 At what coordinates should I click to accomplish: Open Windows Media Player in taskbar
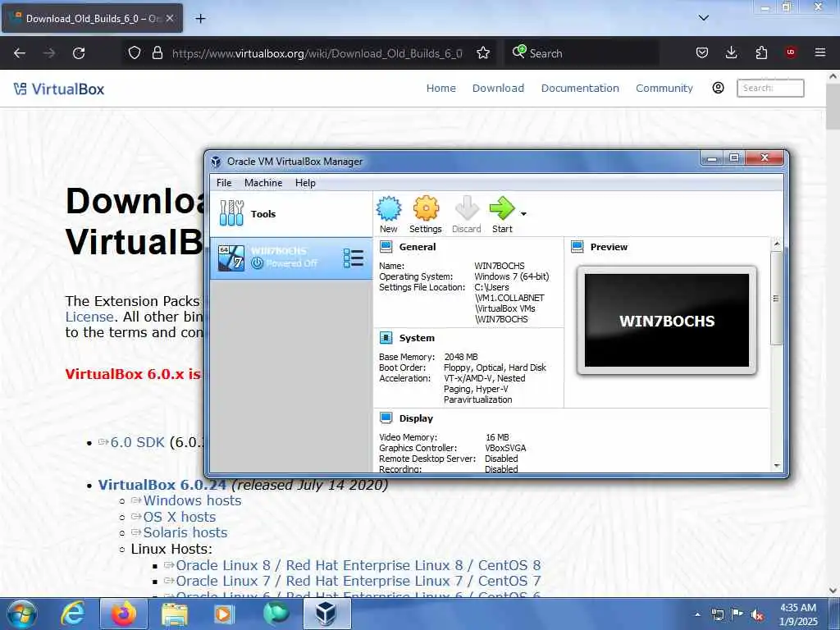tap(223, 614)
